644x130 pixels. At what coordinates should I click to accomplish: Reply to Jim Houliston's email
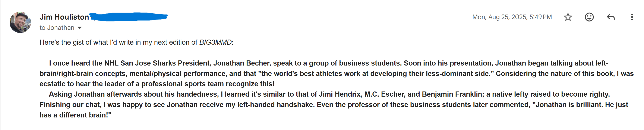click(x=610, y=17)
